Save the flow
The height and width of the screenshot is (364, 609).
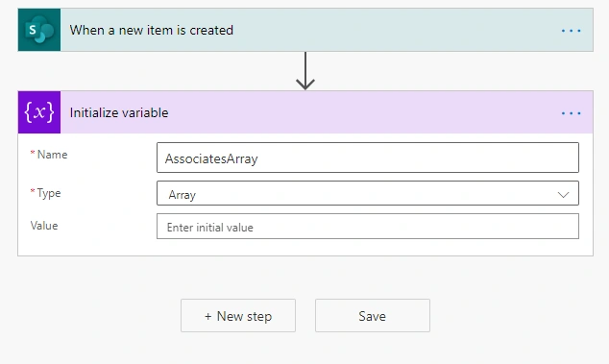click(373, 315)
